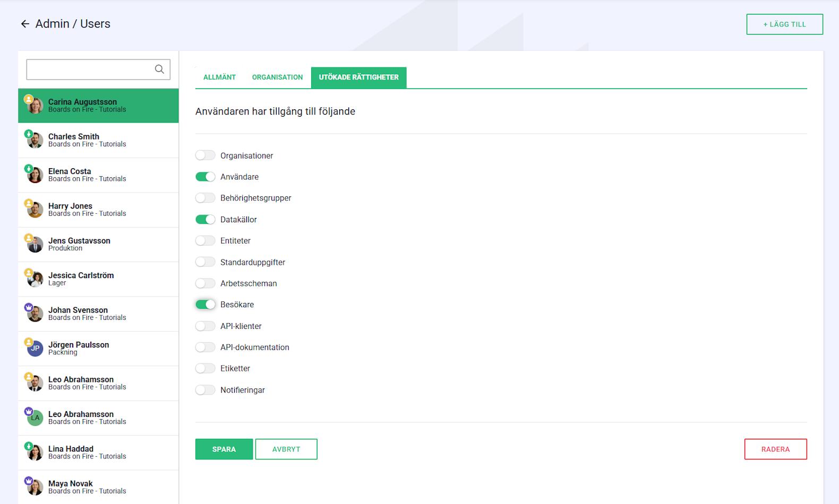Select the Utökade rättigheter tab
Image resolution: width=839 pixels, height=504 pixels.
tap(358, 77)
